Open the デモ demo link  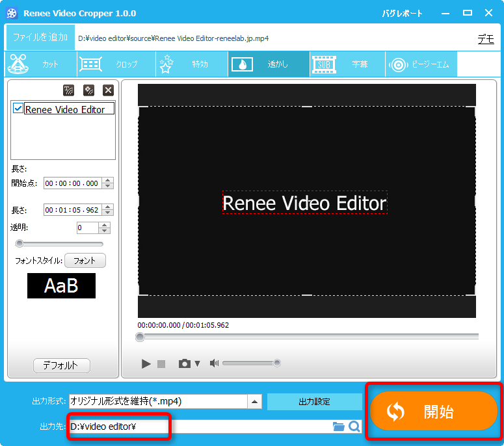pos(486,39)
